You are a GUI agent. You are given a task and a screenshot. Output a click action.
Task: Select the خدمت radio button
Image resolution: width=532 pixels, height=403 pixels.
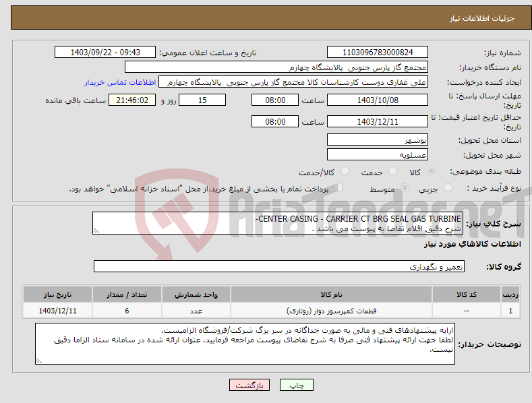(x=392, y=171)
